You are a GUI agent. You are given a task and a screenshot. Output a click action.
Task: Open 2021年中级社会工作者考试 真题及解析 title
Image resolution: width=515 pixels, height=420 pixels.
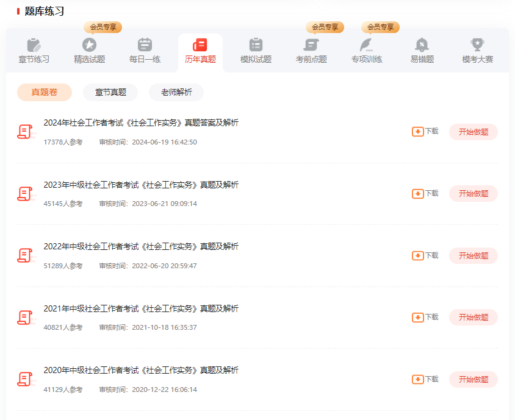[x=141, y=308]
